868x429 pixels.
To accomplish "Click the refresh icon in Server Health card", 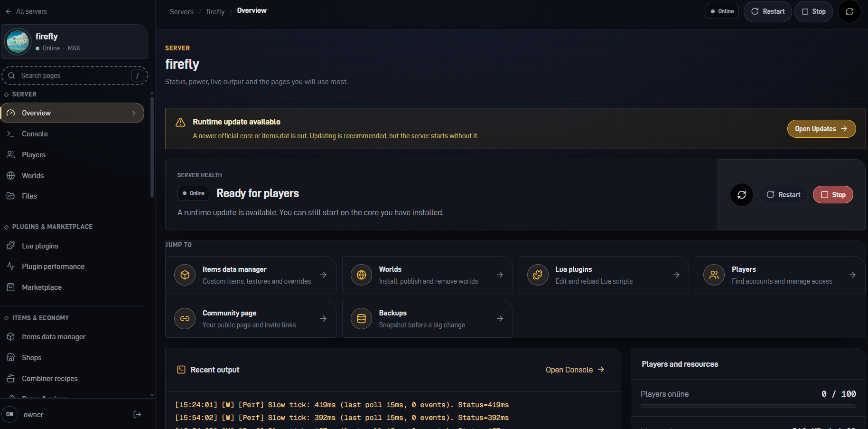I will [742, 195].
